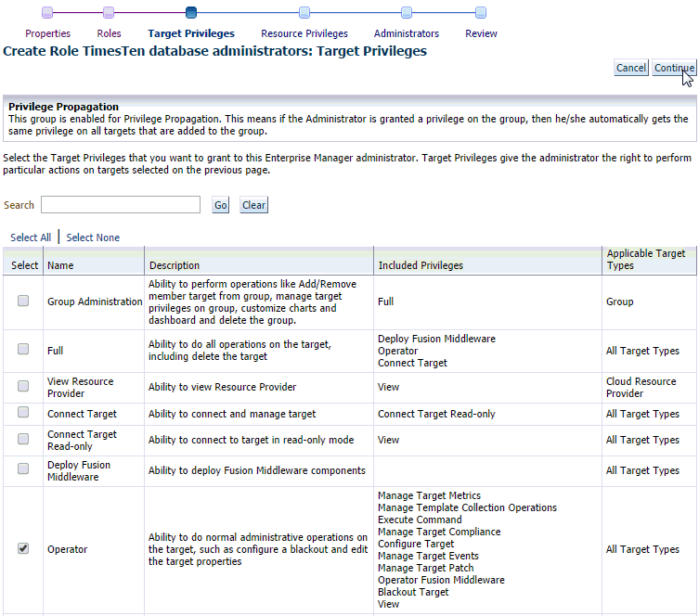Click the Select None link
The width and height of the screenshot is (699, 616).
click(93, 237)
